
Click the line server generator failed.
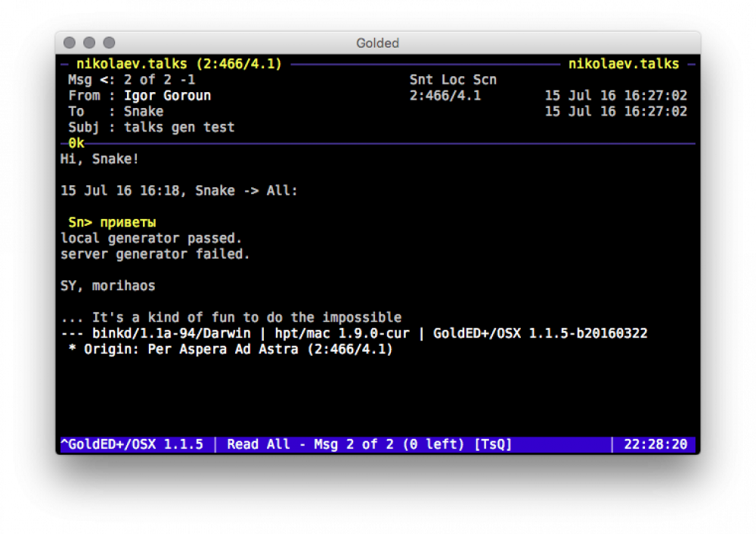tap(155, 255)
